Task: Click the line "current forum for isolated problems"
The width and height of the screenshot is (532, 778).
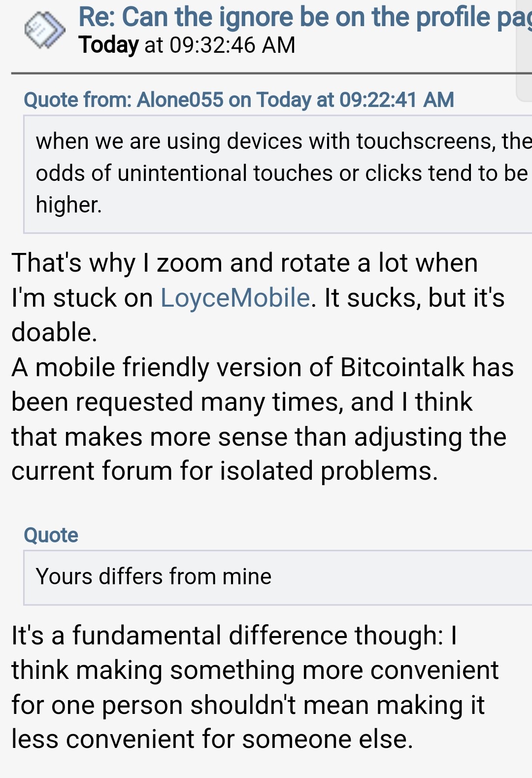Action: (x=225, y=471)
